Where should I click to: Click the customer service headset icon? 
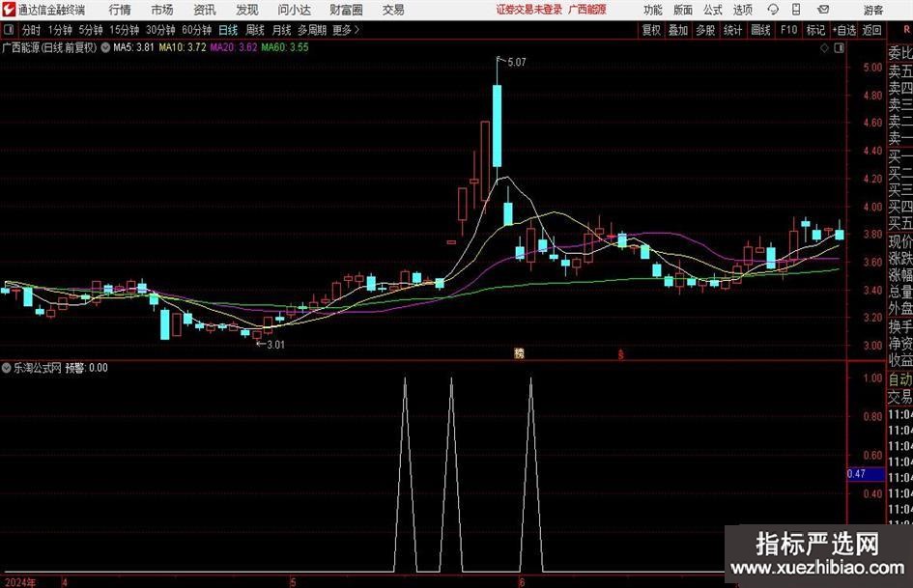pyautogui.click(x=773, y=10)
